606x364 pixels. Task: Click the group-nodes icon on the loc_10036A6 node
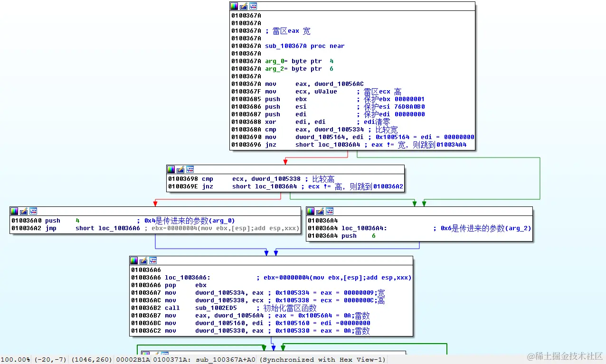153,261
